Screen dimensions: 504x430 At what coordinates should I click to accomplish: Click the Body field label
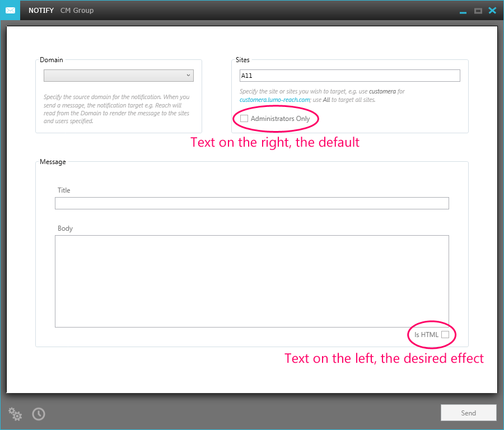(x=65, y=228)
